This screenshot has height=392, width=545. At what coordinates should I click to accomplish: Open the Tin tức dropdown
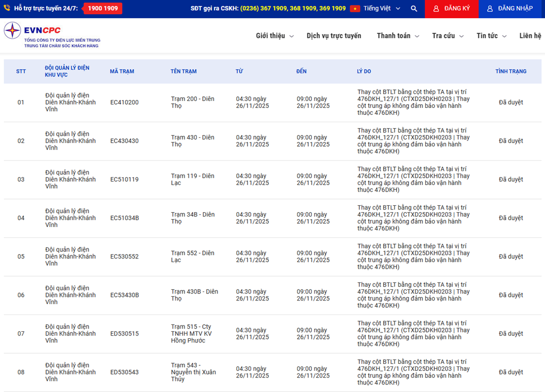pos(491,36)
